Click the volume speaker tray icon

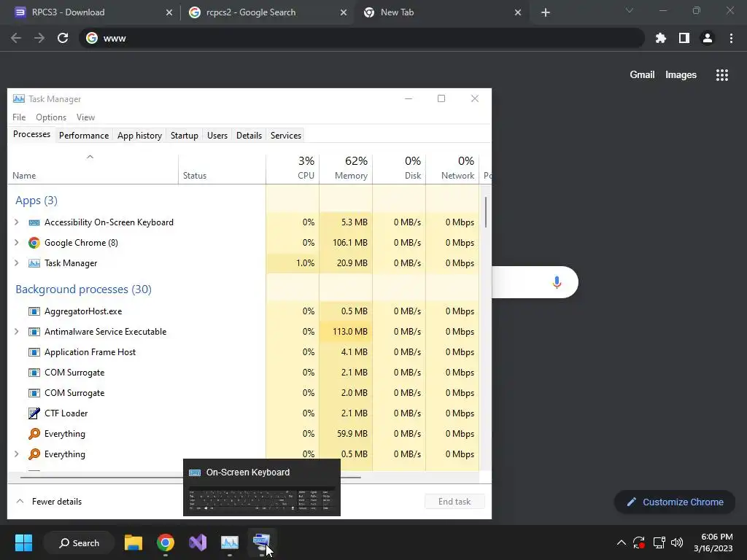click(677, 542)
